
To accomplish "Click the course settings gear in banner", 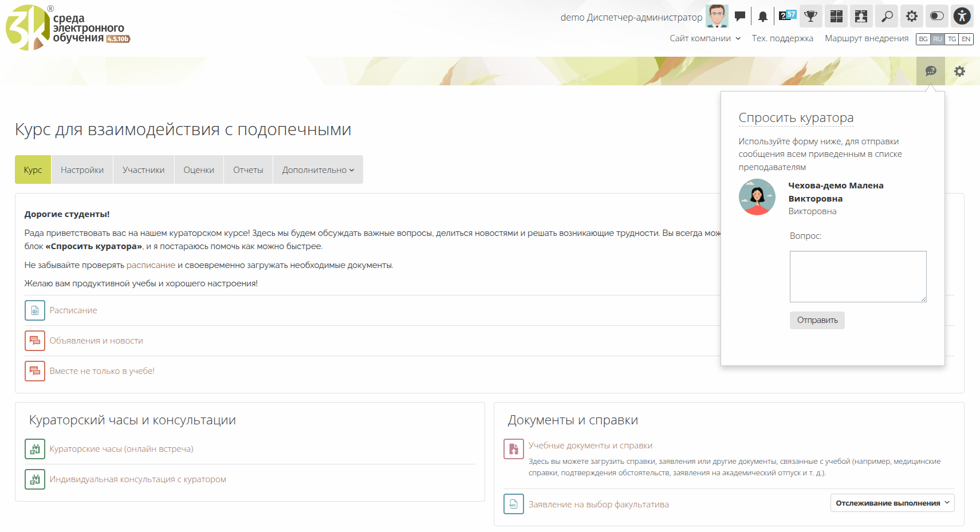I will click(959, 71).
